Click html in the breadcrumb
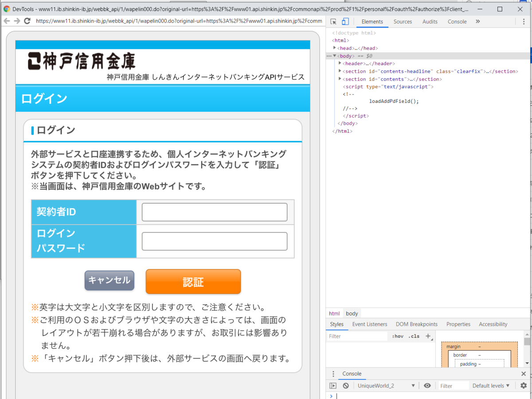The image size is (532, 399). 334,313
